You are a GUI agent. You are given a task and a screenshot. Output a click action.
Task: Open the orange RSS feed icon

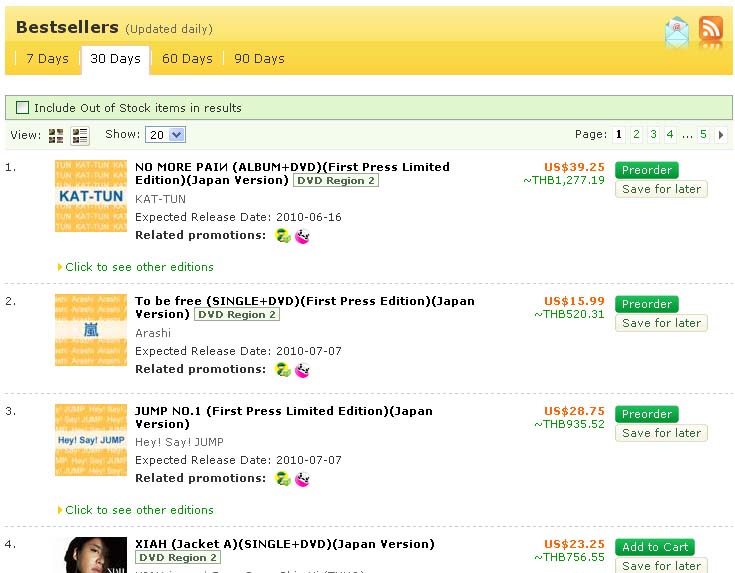pyautogui.click(x=711, y=29)
